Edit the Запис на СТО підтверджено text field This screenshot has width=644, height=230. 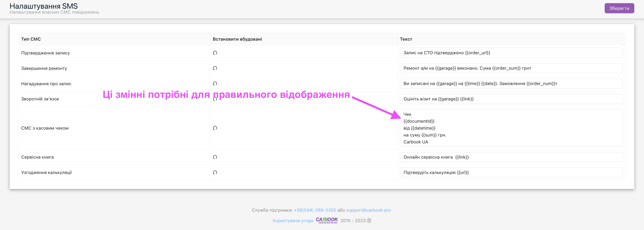click(x=511, y=53)
